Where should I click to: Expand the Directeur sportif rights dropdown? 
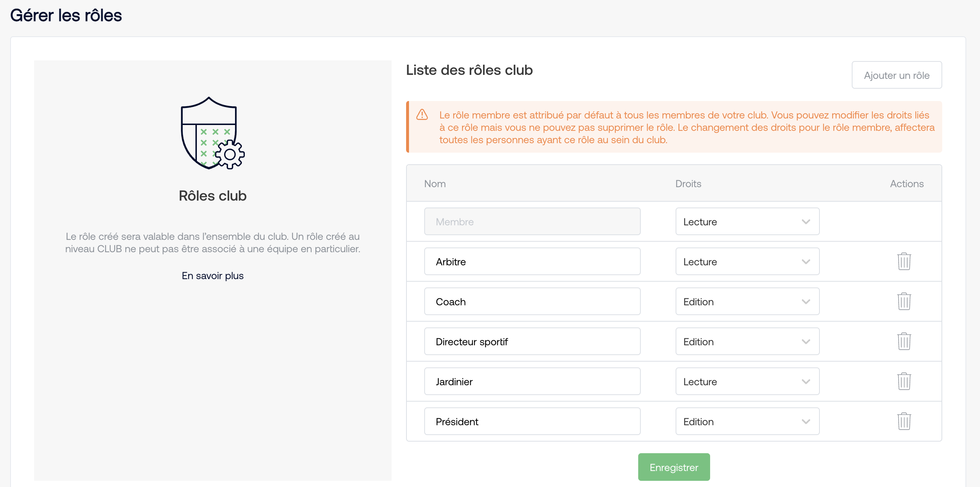747,341
